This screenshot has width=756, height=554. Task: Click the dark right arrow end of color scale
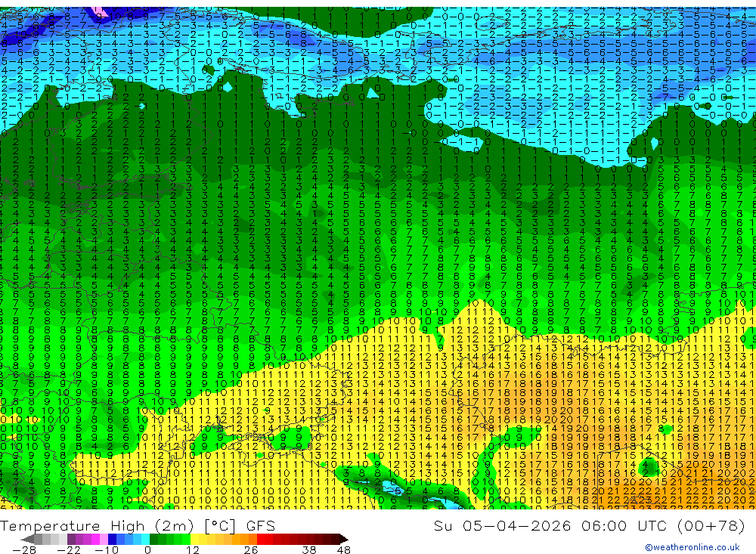coord(344,540)
